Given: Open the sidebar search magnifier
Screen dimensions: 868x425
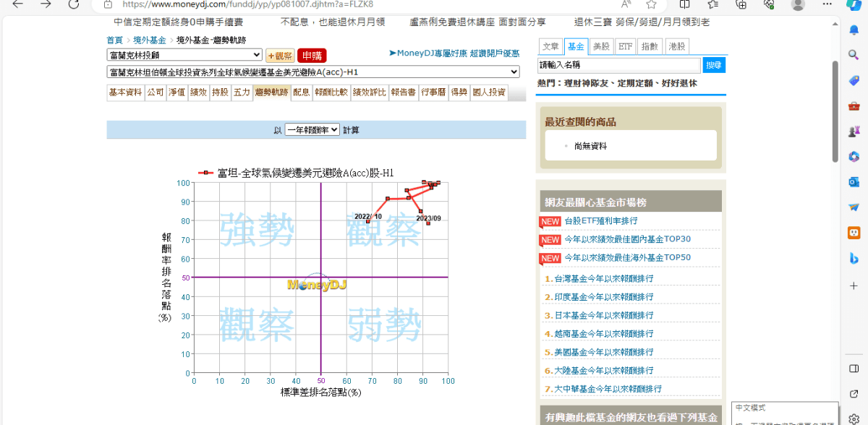Looking at the screenshot, I should tap(854, 55).
